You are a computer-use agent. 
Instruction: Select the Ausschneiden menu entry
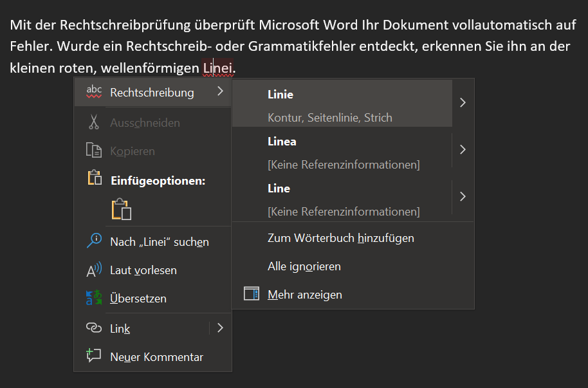pyautogui.click(x=152, y=123)
